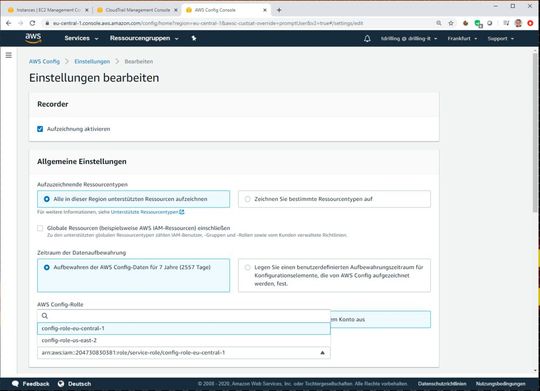Image resolution: width=540 pixels, height=391 pixels.
Task: Click the Feedback speech bubble icon
Action: 15,383
